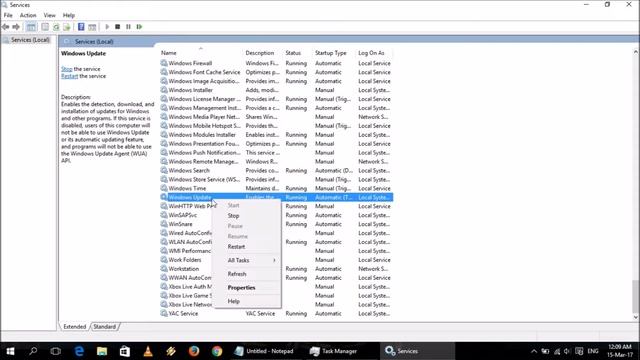
Task: Open the Store from the taskbar
Action: pos(124,351)
